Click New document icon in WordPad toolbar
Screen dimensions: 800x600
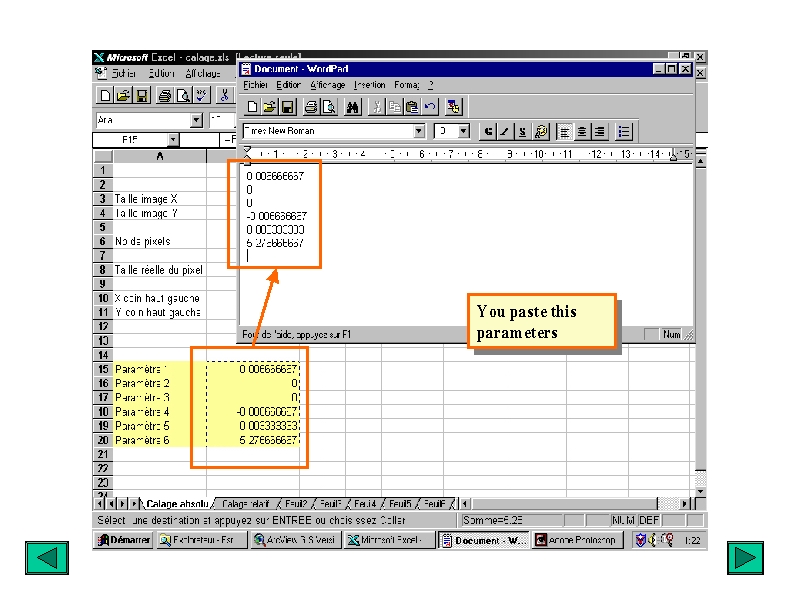tap(252, 107)
